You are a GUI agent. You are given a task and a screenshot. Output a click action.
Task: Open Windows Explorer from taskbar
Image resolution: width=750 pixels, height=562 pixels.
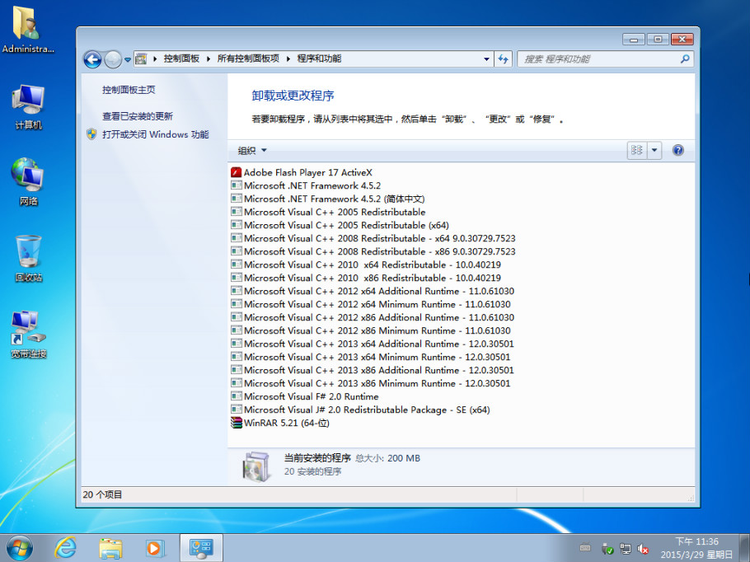110,548
